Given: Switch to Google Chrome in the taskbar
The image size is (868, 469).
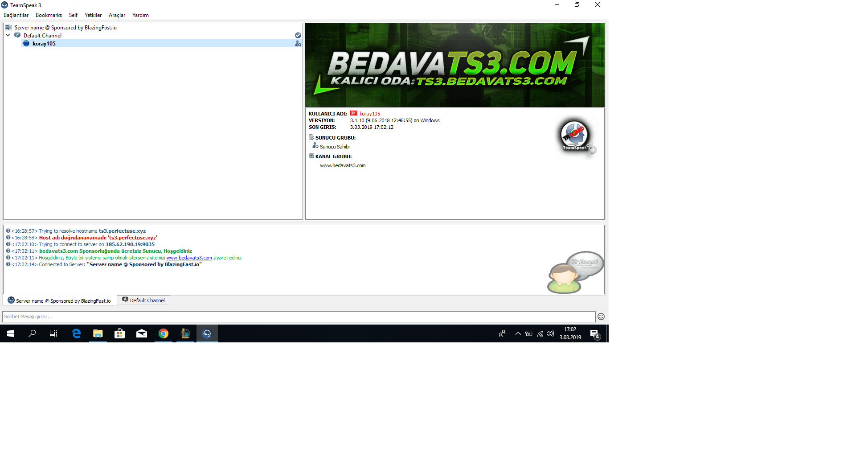Looking at the screenshot, I should (164, 333).
